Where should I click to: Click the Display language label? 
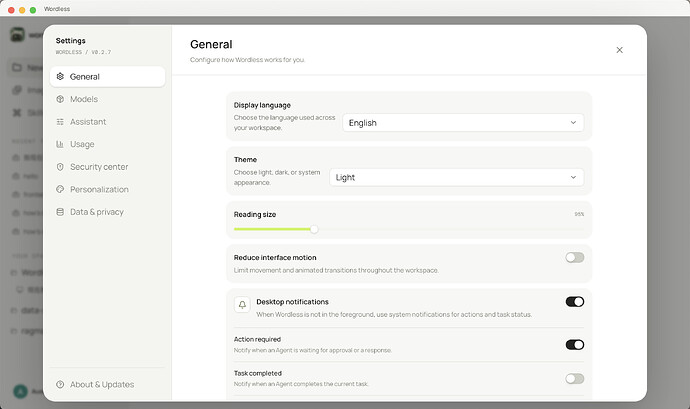click(x=262, y=105)
